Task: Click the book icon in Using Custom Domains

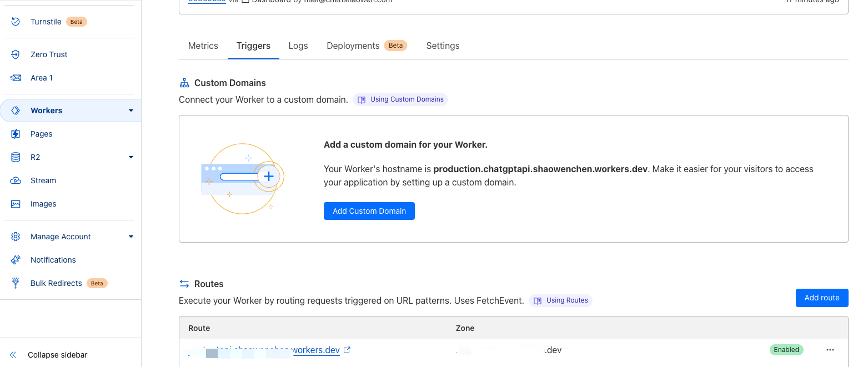Action: coord(362,100)
